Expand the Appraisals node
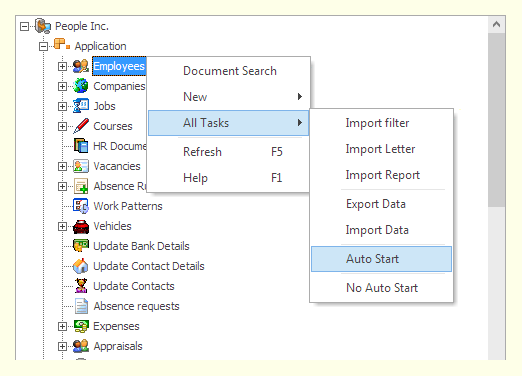 pyautogui.click(x=62, y=346)
